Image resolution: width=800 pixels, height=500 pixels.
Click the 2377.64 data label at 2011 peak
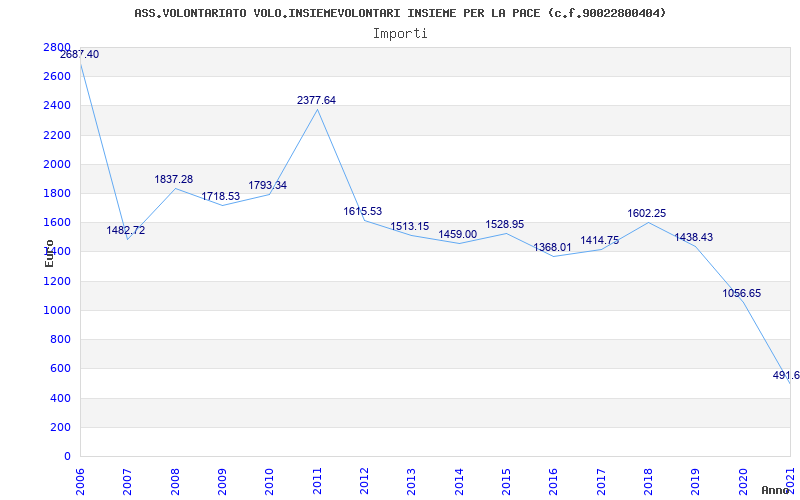(316, 100)
